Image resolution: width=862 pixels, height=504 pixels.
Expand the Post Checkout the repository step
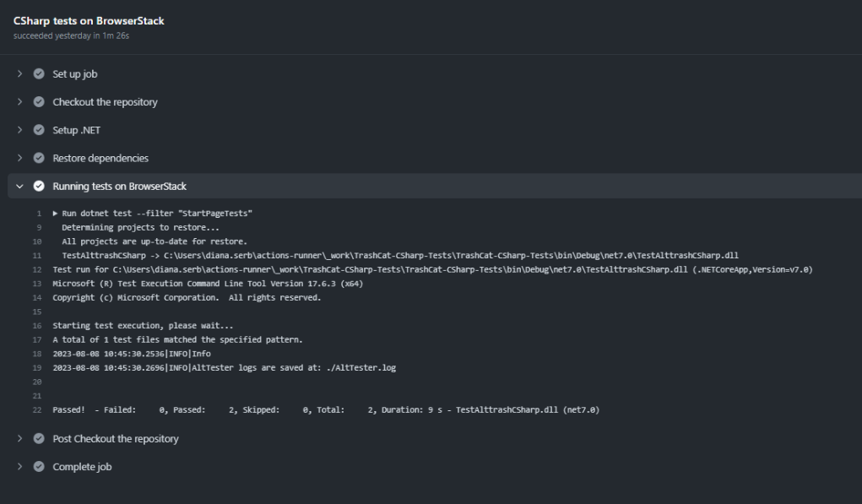(19, 438)
